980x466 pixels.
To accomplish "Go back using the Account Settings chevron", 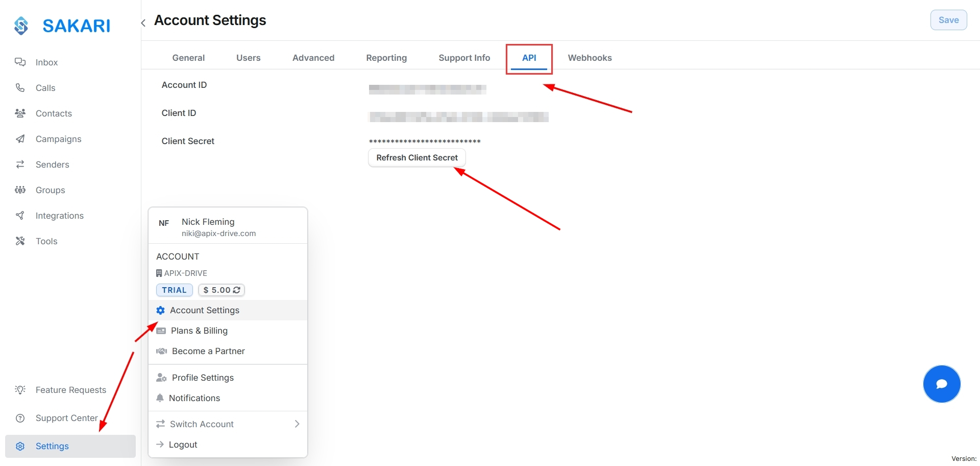I will tap(143, 22).
